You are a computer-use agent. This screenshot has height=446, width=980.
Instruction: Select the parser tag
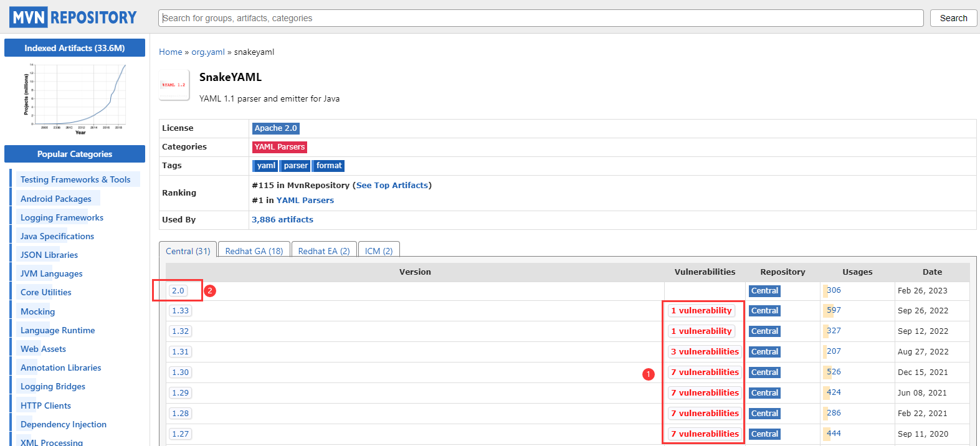click(295, 166)
